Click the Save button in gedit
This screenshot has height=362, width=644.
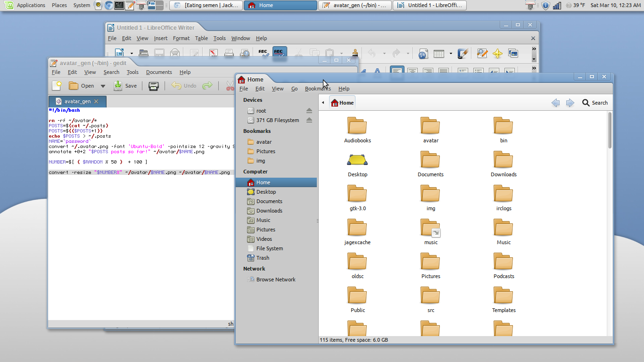tap(125, 86)
